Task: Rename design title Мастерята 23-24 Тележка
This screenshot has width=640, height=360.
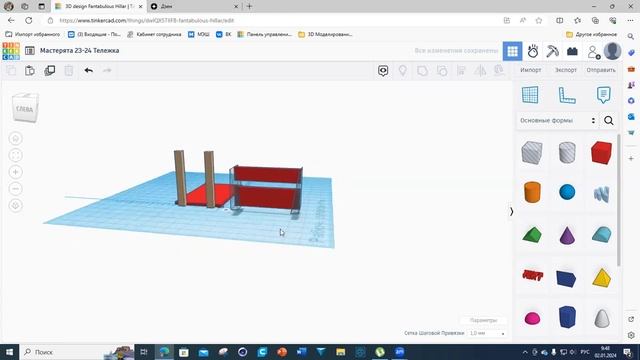Action: coord(80,51)
